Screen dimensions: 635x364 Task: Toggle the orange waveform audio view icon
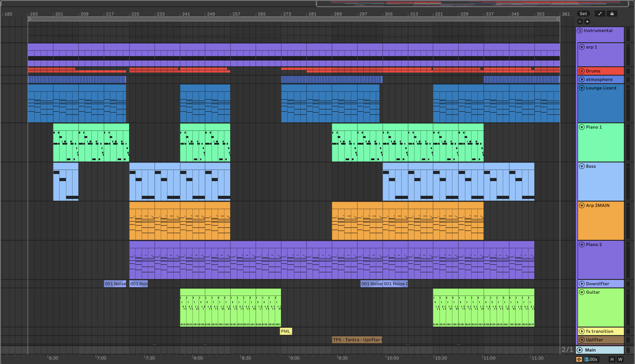(579, 359)
